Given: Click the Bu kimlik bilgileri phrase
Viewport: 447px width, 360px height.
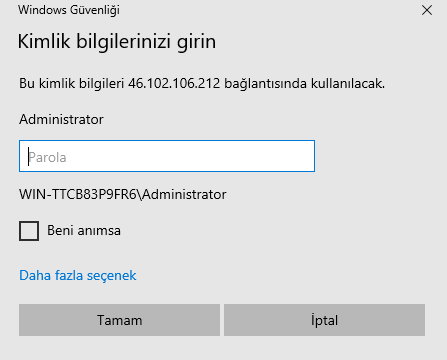Looking at the screenshot, I should point(71,84).
